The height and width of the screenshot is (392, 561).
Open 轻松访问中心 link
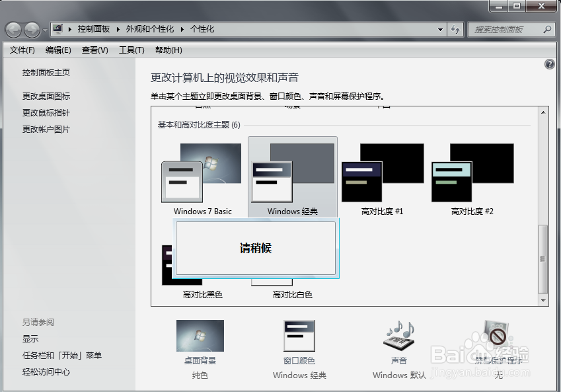46,372
